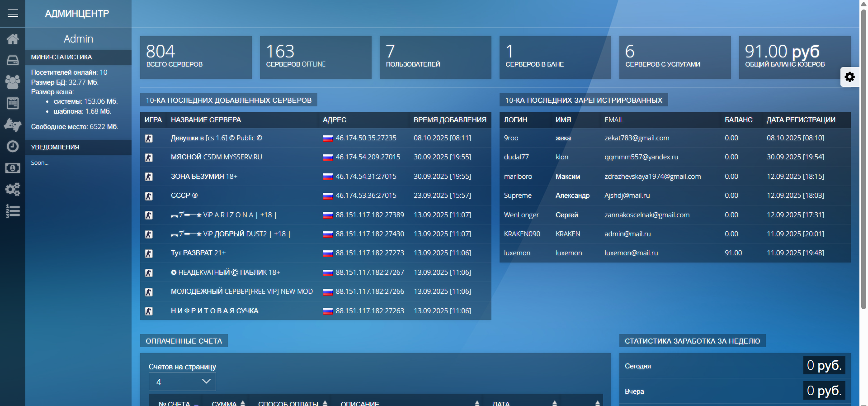Open the АДМИНЦЕНТР header title
This screenshot has height=406, width=868.
77,14
